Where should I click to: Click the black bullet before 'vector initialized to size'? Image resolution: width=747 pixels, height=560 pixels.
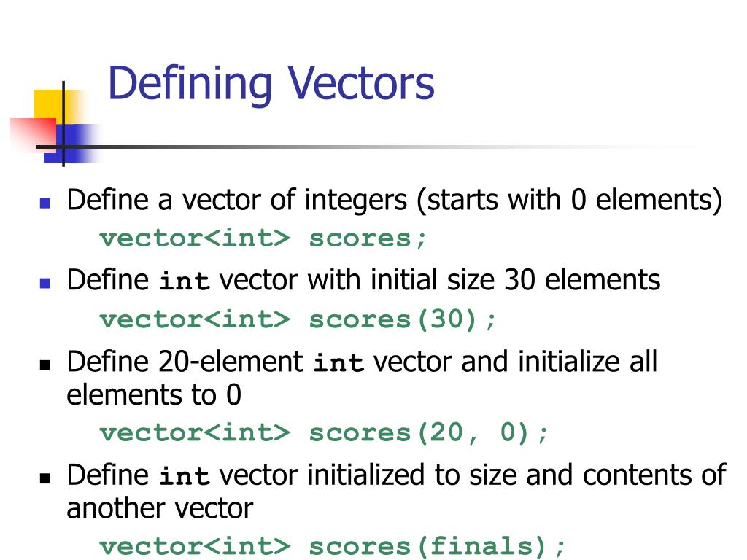45,478
